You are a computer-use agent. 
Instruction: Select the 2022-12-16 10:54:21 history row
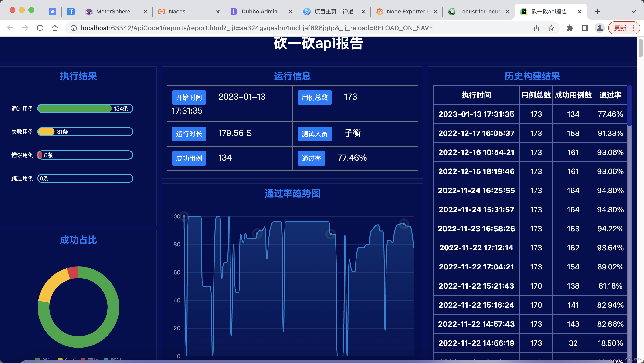coord(530,152)
